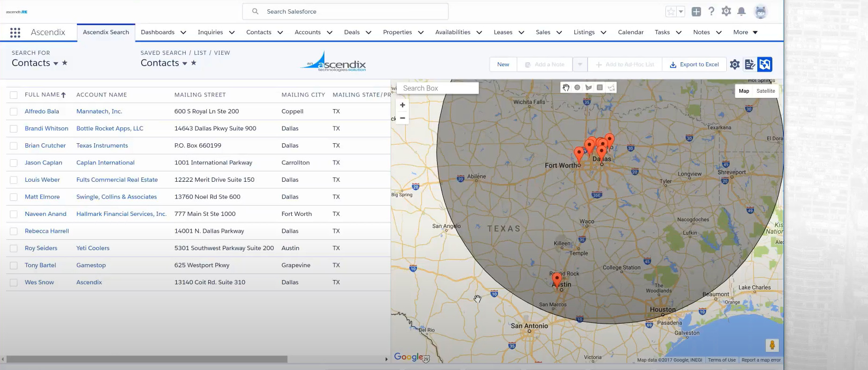
Task: Open Search For Contacts object dropdown
Action: click(x=56, y=63)
